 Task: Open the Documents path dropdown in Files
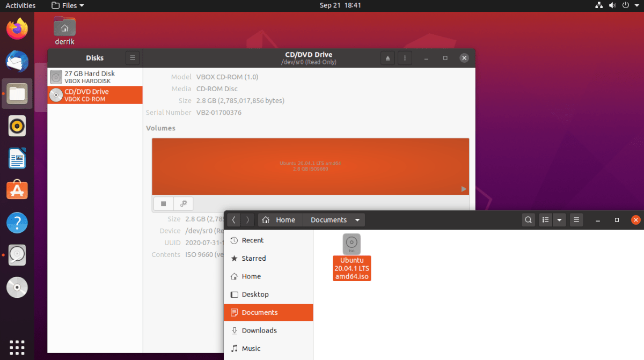click(x=333, y=219)
